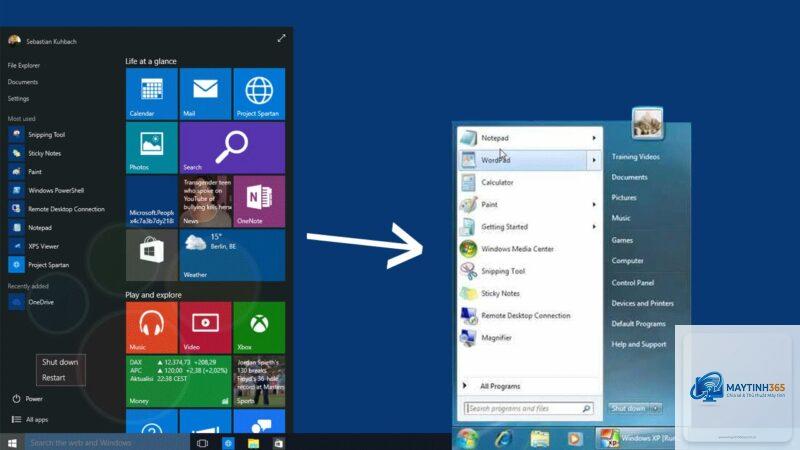Open shut down options arrow in Windows 7
Image resolution: width=800 pixels, height=450 pixels.
(657, 408)
